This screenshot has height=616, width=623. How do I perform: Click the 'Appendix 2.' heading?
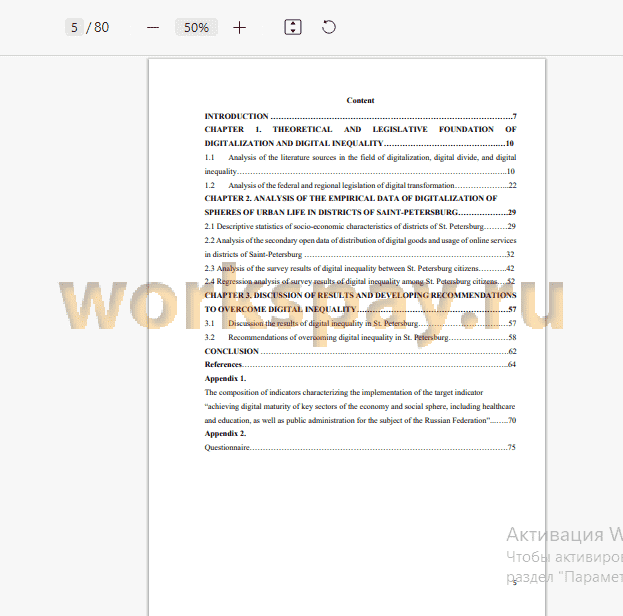[225, 434]
